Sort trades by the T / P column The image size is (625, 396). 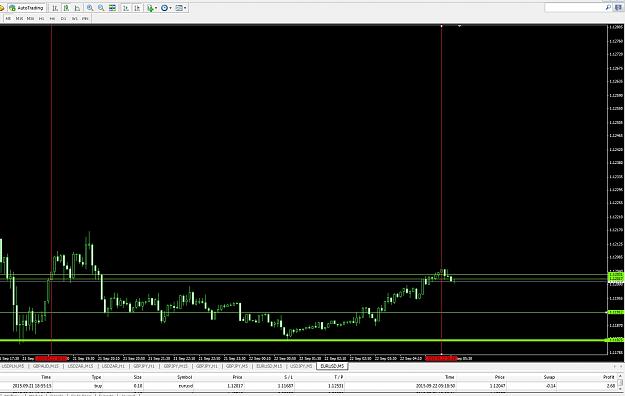[x=338, y=377]
